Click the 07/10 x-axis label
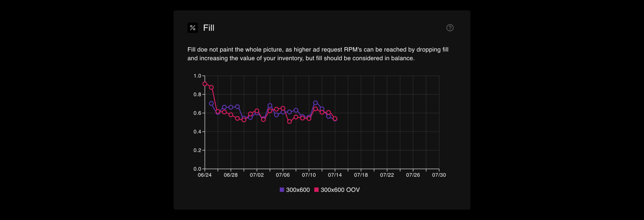This screenshot has width=644, height=220. tap(309, 175)
